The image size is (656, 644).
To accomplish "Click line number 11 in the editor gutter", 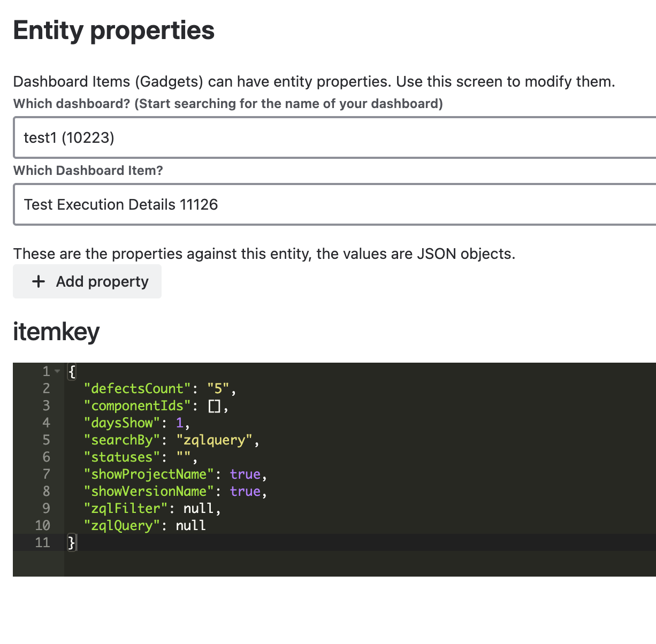I will pos(42,542).
